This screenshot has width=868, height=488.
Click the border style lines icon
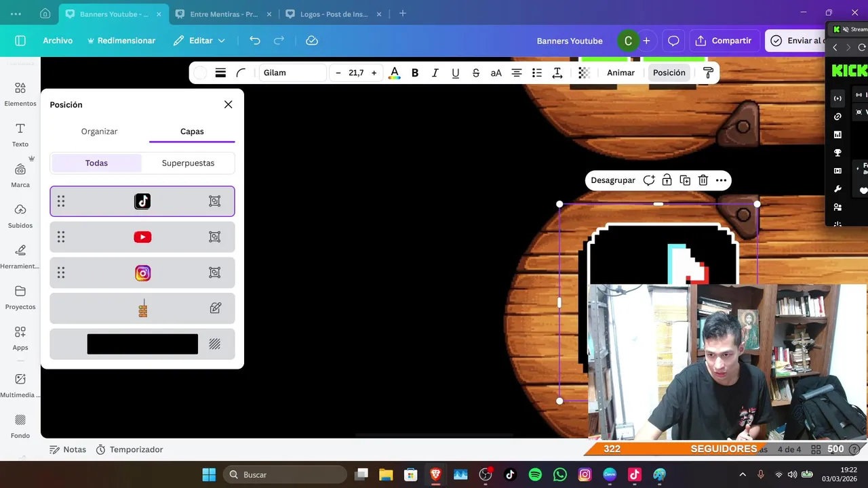point(220,73)
